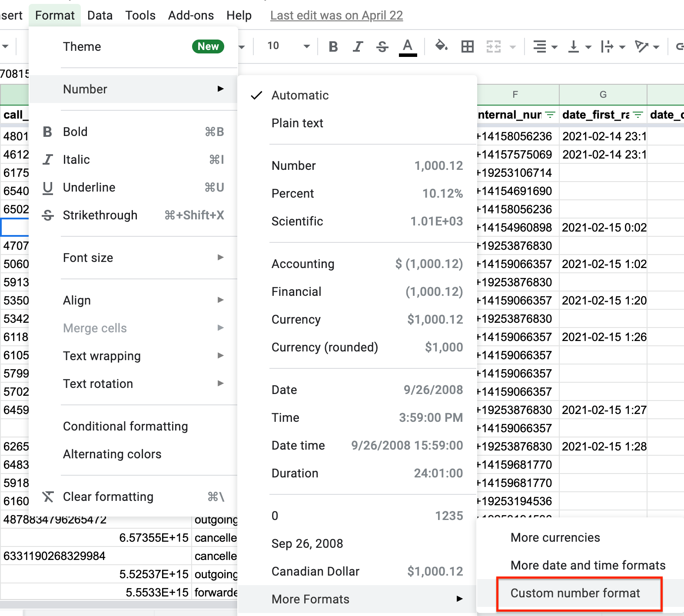Select column G header
Viewport: 684px width, 616px height.
point(603,95)
